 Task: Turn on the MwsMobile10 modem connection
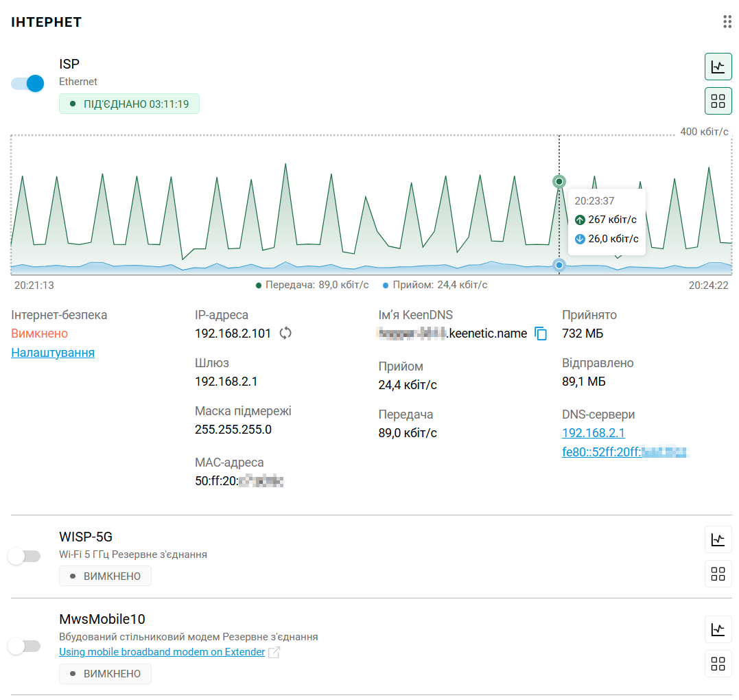point(24,646)
